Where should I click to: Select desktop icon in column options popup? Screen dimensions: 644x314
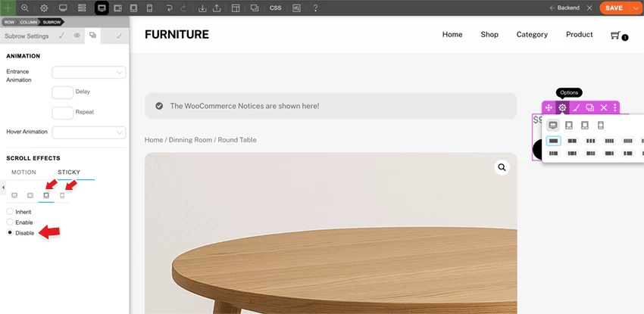click(553, 125)
